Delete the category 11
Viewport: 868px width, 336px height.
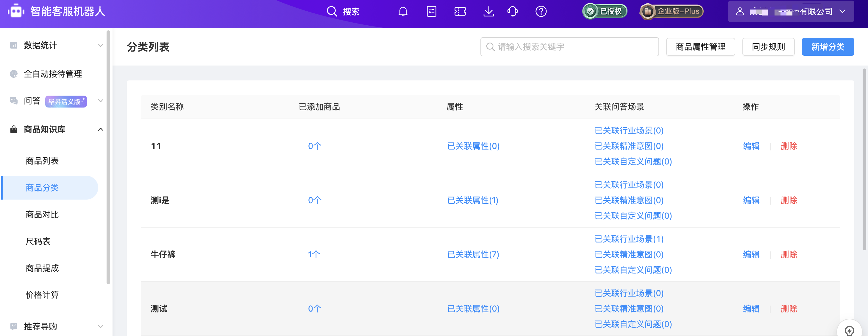coord(789,146)
